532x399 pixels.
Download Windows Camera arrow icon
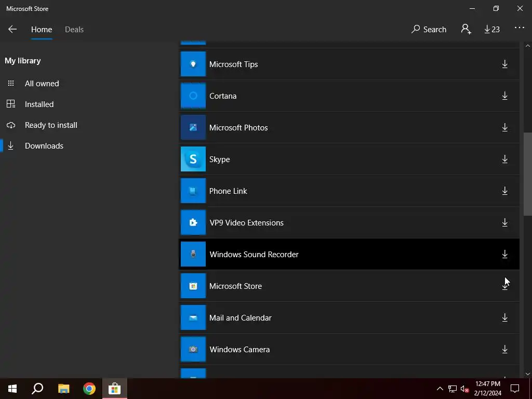[x=504, y=349]
